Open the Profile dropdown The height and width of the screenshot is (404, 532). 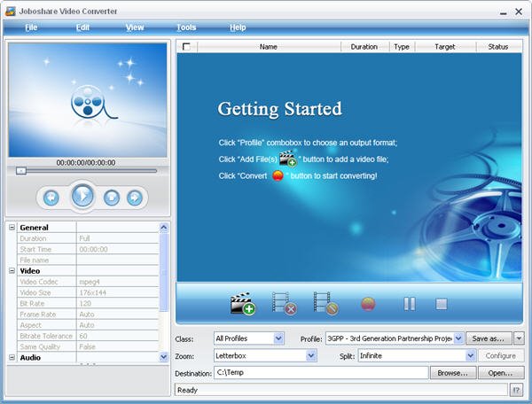(458, 338)
